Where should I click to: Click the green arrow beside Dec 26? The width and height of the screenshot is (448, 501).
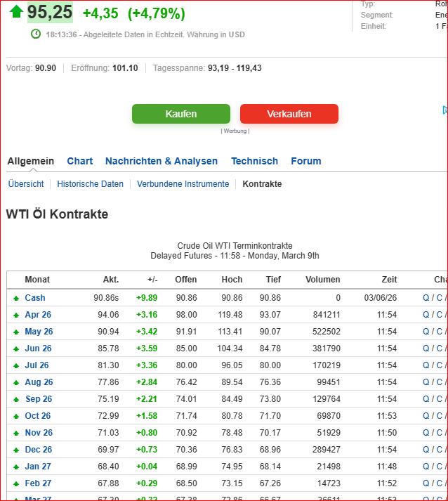[16, 450]
